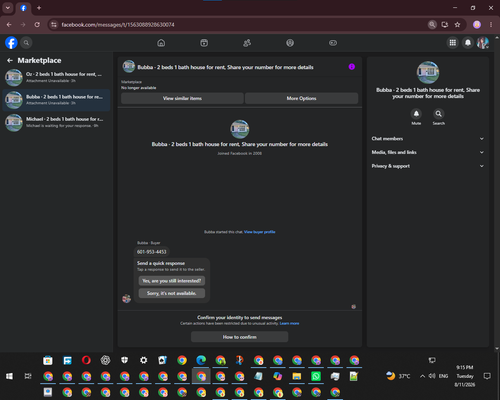The image size is (500, 400).
Task: Expand the Privacy & support section
Action: (428, 166)
